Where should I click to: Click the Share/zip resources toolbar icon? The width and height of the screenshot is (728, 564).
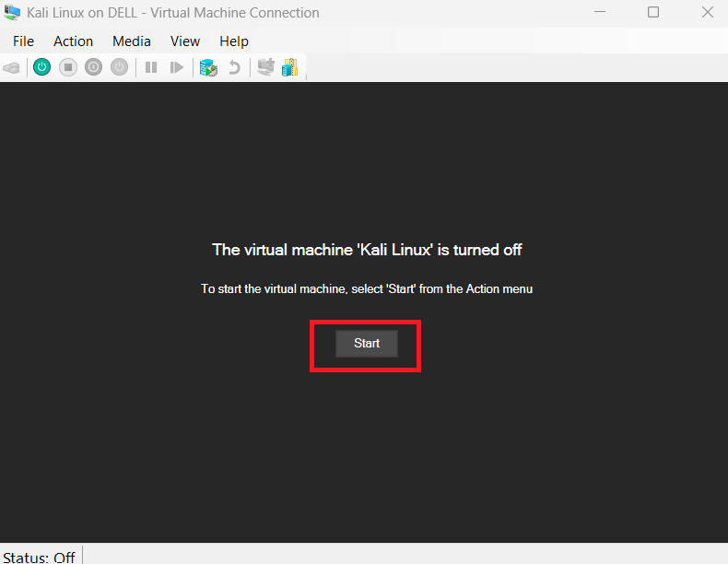(x=289, y=67)
